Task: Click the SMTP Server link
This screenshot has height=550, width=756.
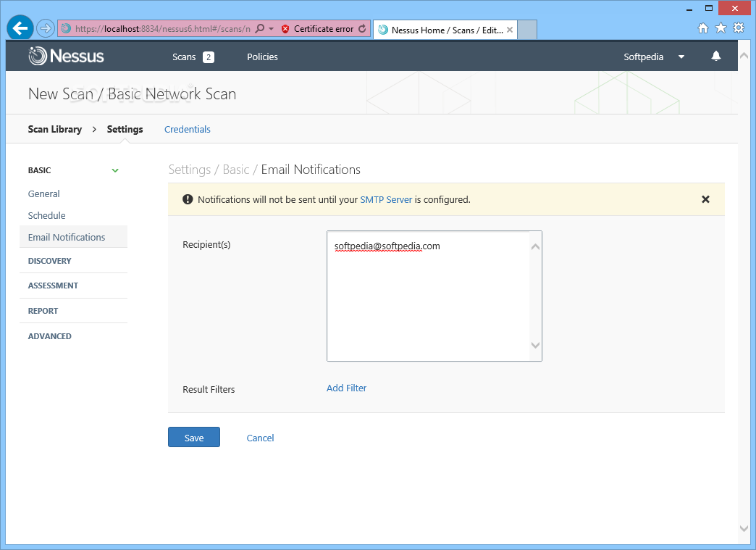Action: [386, 200]
